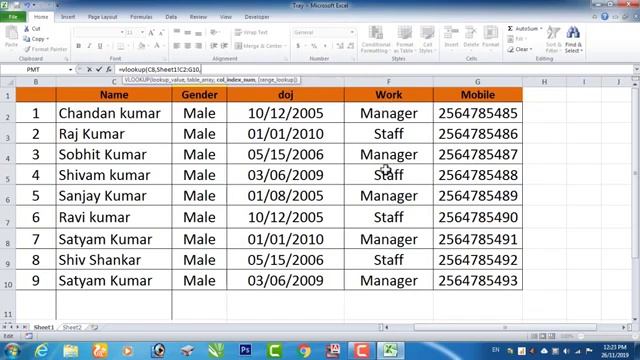Open the File tab
The image size is (640, 360).
tap(13, 17)
